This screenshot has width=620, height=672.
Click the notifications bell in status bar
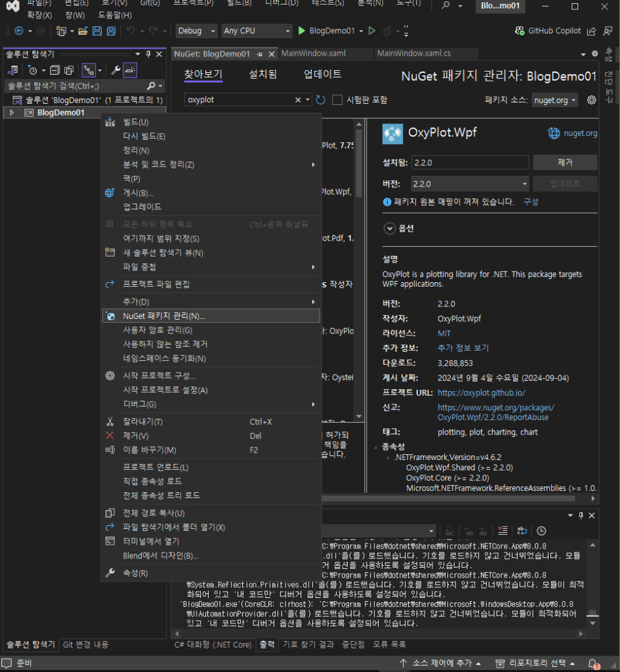tap(594, 663)
